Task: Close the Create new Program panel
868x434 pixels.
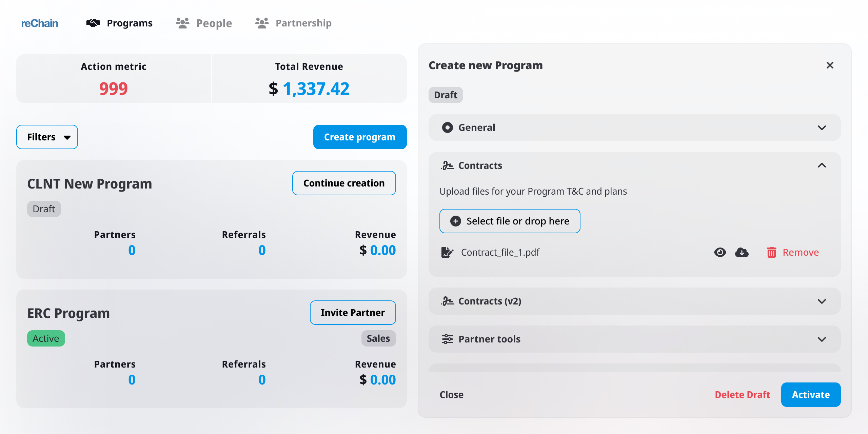Action: [x=830, y=65]
